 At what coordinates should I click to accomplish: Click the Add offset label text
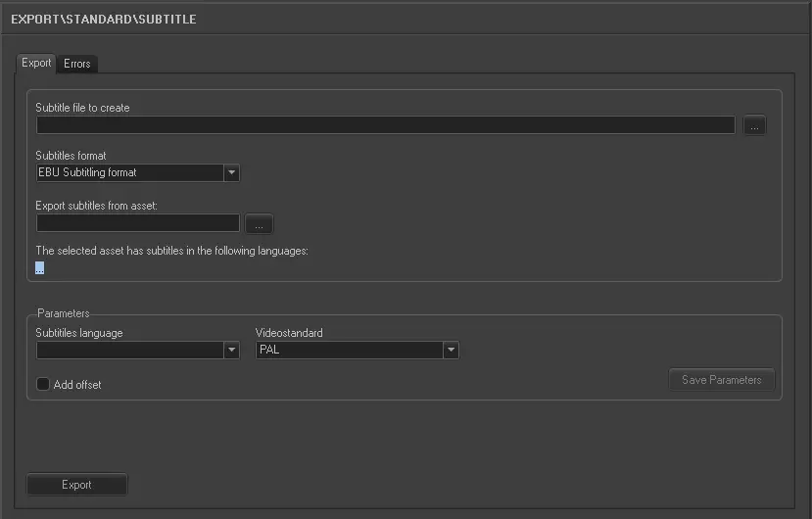point(77,385)
